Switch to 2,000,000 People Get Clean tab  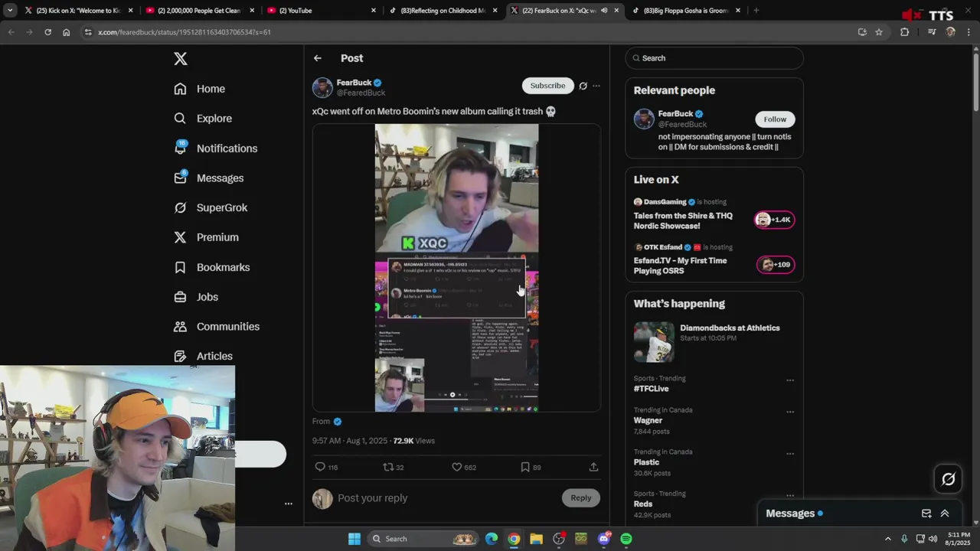(199, 11)
